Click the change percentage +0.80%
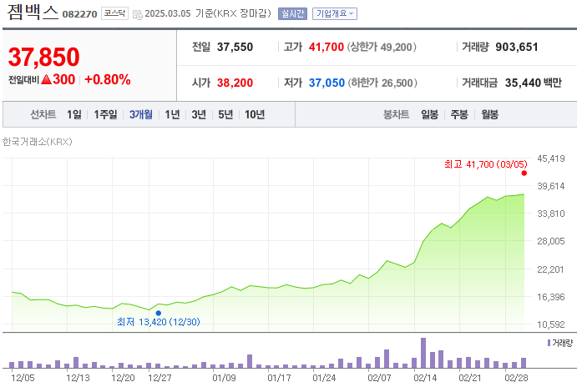Screen dimensions: 577x392 pos(108,80)
